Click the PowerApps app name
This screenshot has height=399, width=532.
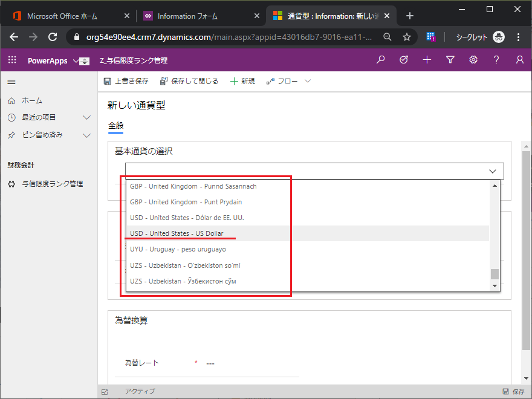coord(48,60)
